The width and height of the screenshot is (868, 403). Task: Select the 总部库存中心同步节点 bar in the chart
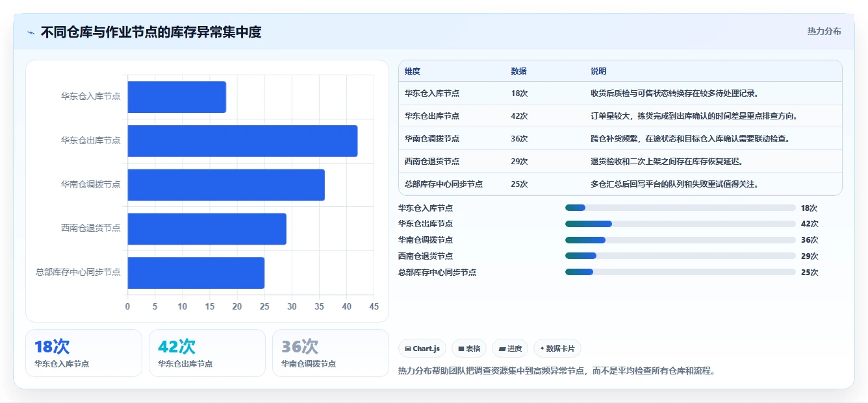pyautogui.click(x=196, y=273)
